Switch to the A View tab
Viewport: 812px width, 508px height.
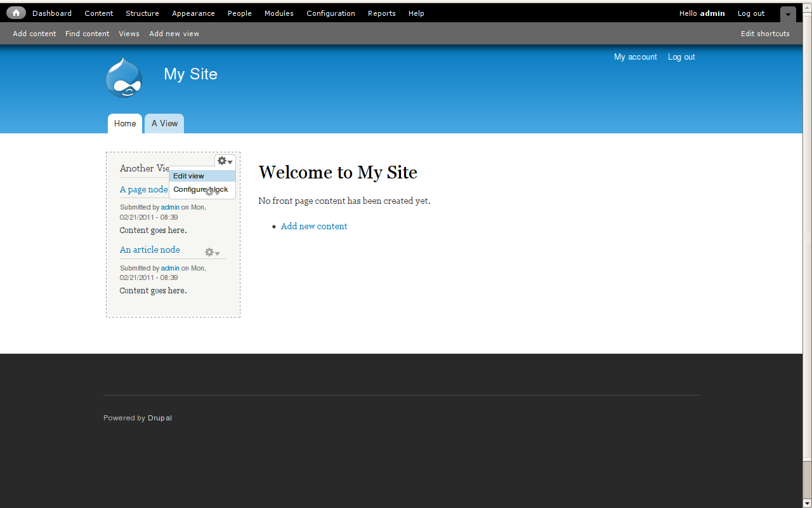tap(164, 123)
